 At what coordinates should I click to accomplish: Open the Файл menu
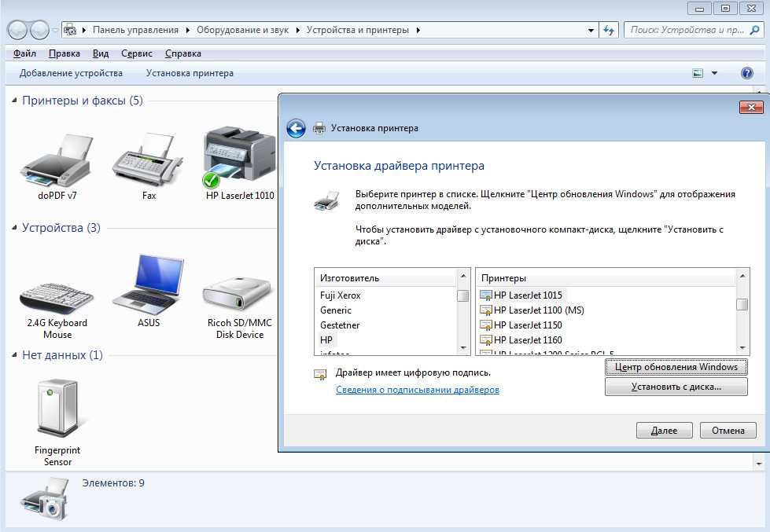tap(24, 53)
